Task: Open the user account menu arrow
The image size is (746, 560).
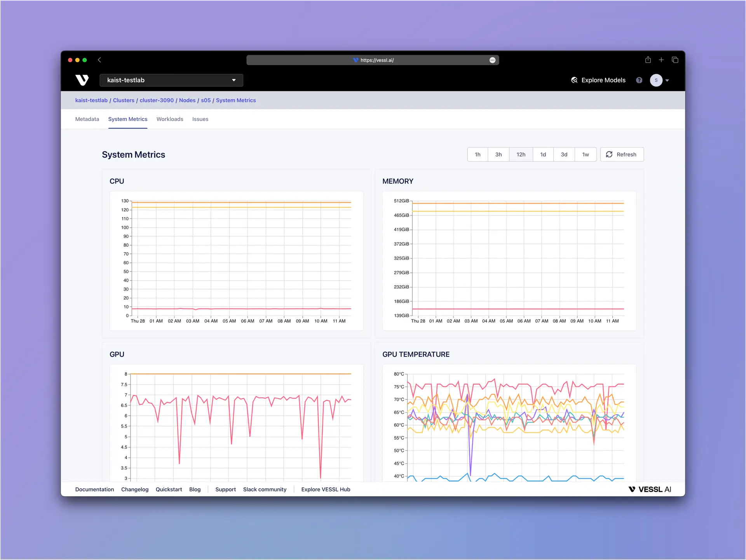Action: tap(667, 80)
